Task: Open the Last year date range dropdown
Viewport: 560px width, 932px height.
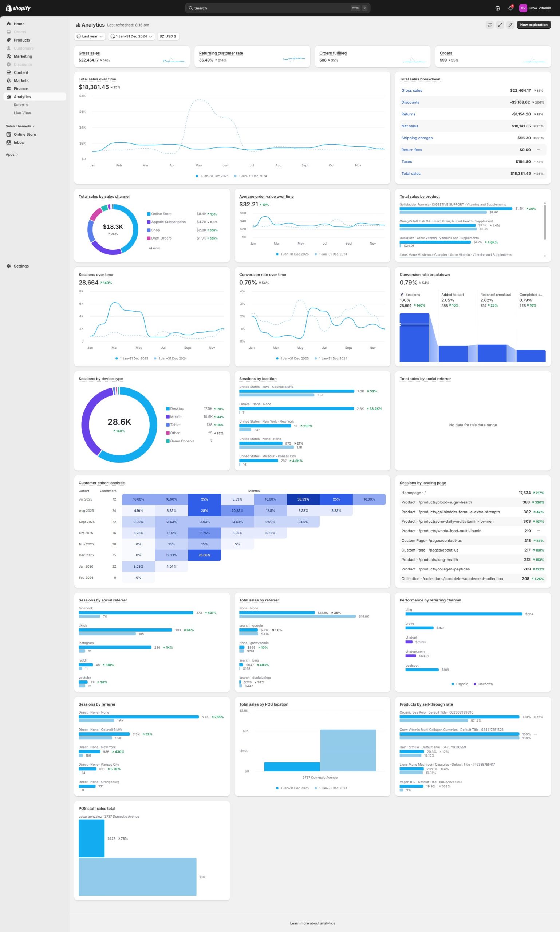Action: tap(90, 37)
